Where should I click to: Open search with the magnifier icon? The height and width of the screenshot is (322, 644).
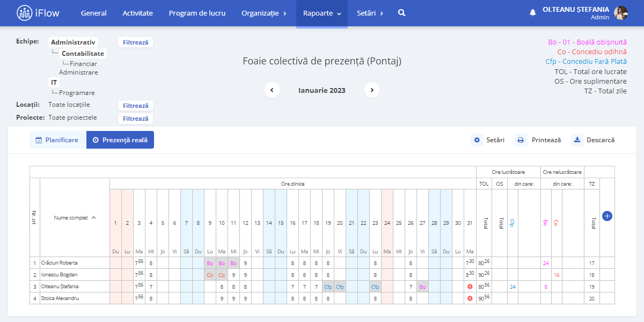pyautogui.click(x=401, y=13)
